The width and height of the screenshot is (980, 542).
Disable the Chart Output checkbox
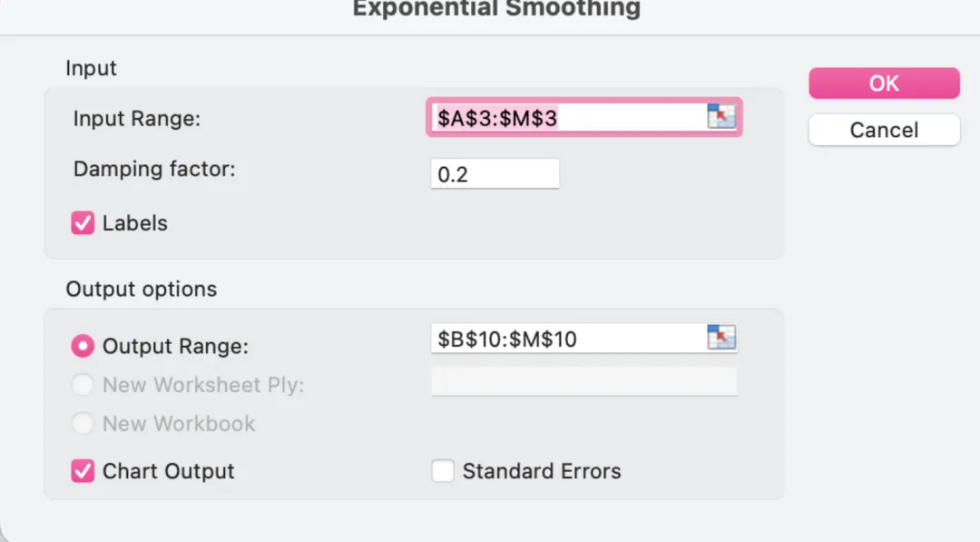(x=83, y=471)
